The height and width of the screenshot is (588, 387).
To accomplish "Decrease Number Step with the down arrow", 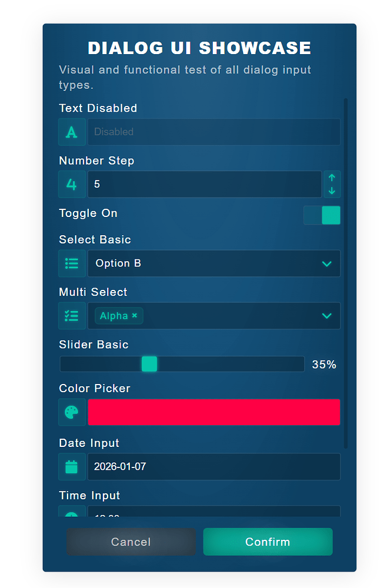I will point(332,191).
